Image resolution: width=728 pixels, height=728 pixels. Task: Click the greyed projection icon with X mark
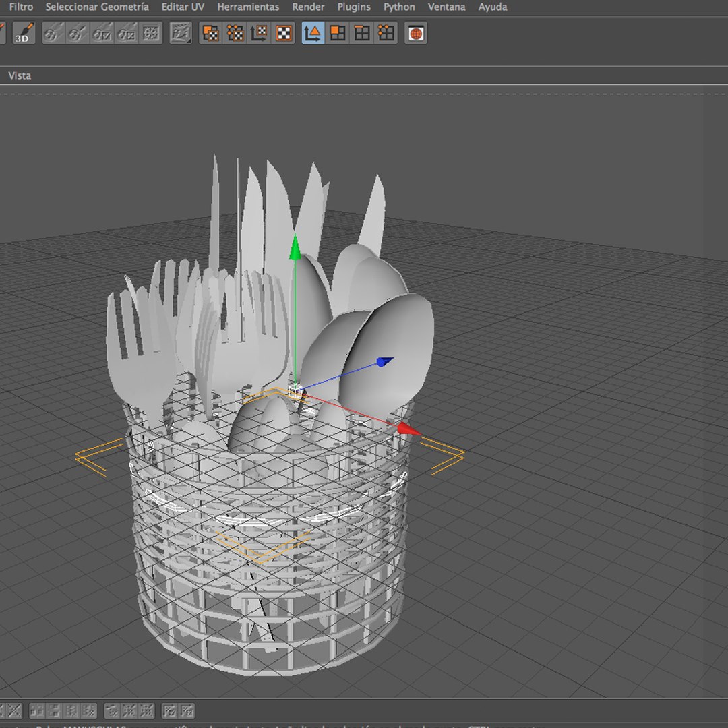126,33
